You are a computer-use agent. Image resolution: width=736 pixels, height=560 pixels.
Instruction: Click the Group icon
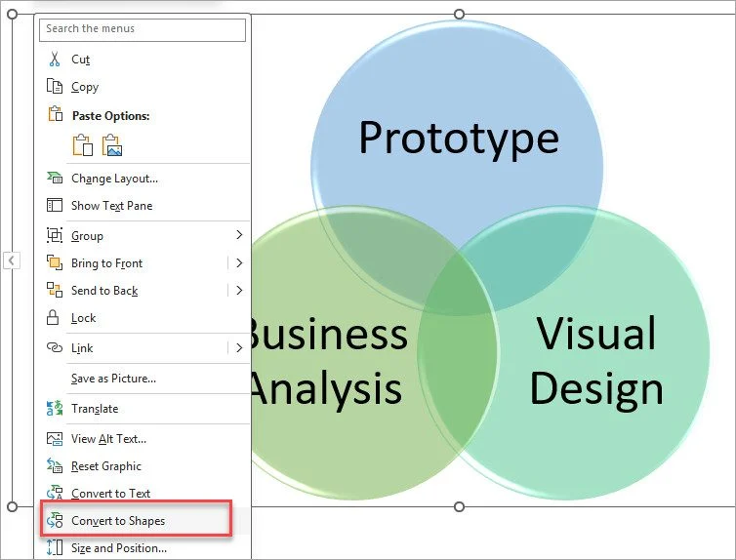55,235
